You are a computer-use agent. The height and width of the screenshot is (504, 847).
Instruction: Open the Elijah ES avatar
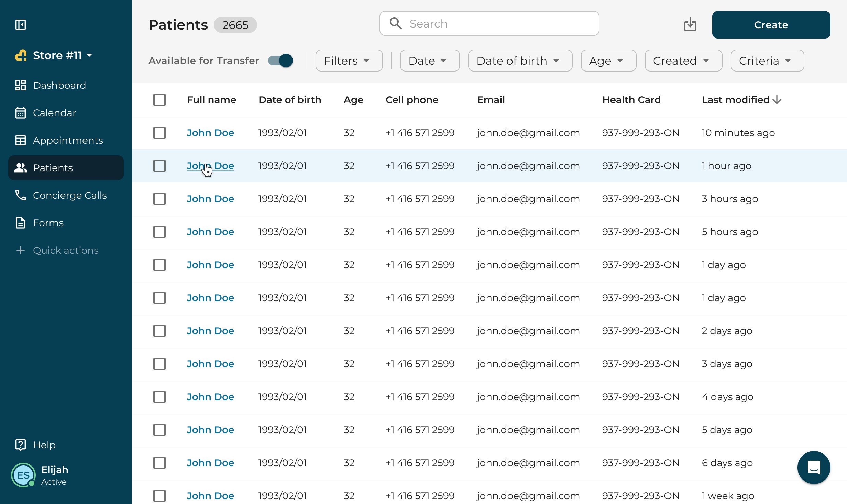tap(23, 475)
